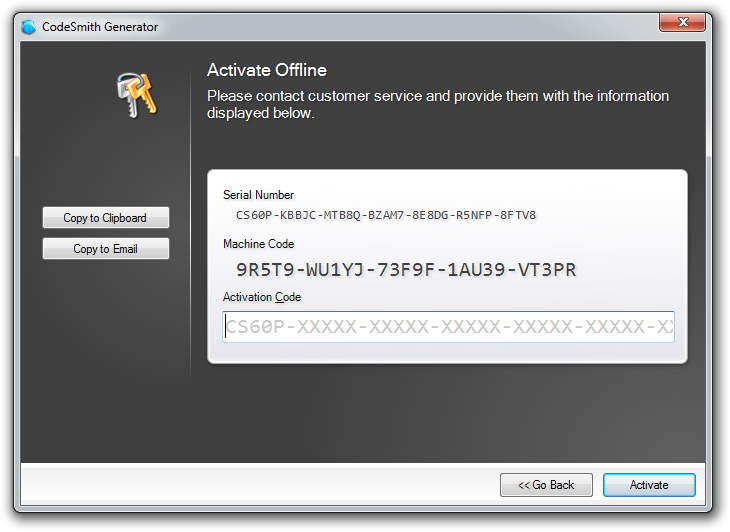
Task: Click the CodeSmith Generator title bar icon
Action: pyautogui.click(x=28, y=27)
